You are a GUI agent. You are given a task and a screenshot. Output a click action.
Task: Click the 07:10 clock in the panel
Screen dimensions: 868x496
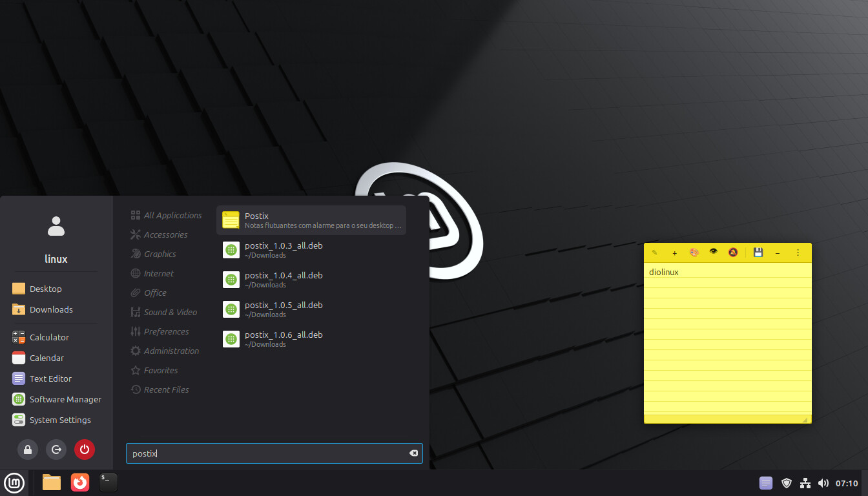(847, 483)
